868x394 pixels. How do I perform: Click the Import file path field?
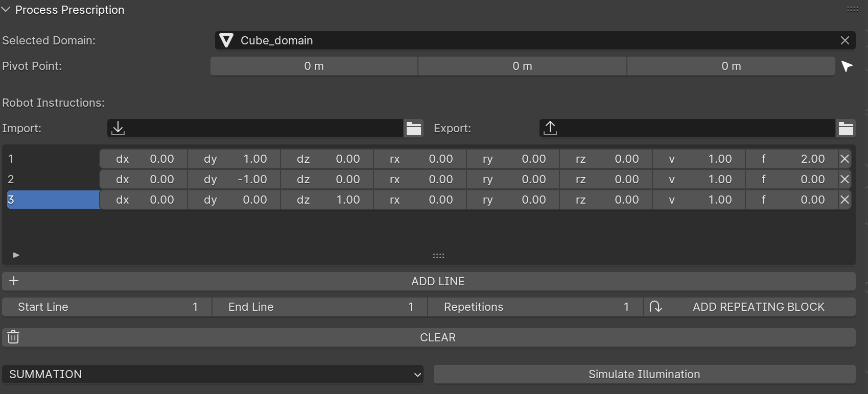(255, 128)
